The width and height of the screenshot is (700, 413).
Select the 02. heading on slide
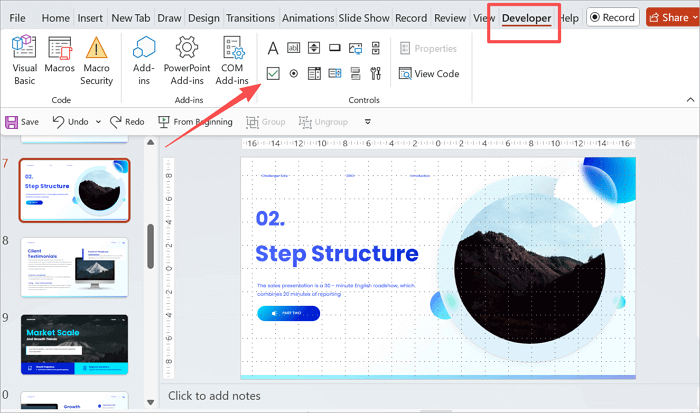(x=270, y=218)
